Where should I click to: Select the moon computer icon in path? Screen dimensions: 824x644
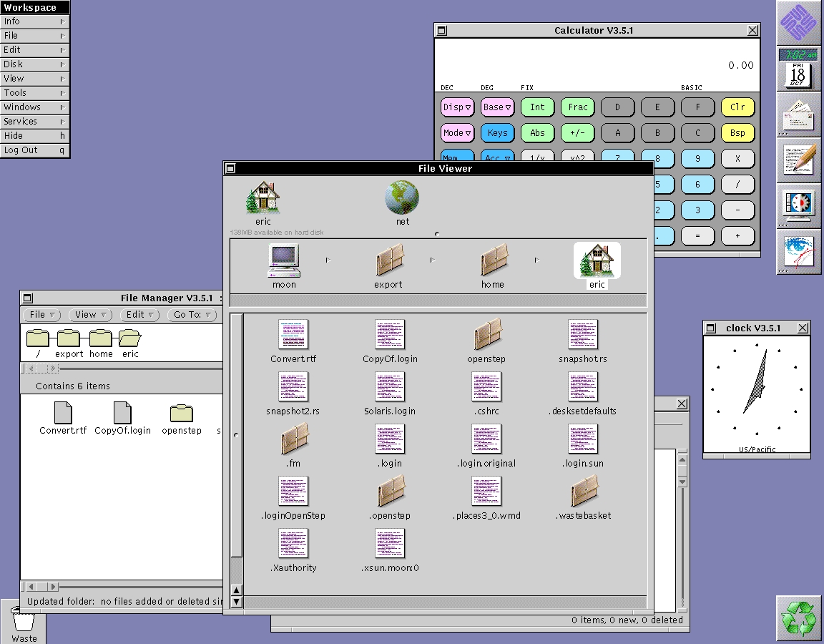click(x=284, y=260)
